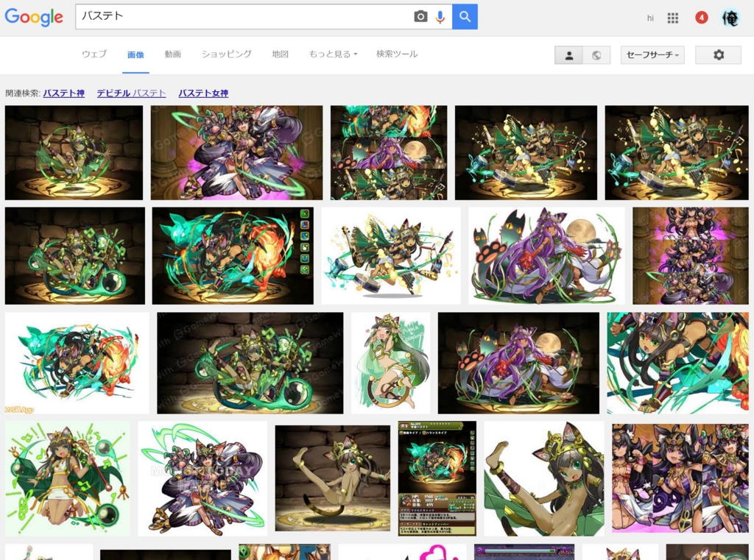This screenshot has height=560, width=754.
Task: Open the セーフサーチ dropdown
Action: (x=652, y=54)
